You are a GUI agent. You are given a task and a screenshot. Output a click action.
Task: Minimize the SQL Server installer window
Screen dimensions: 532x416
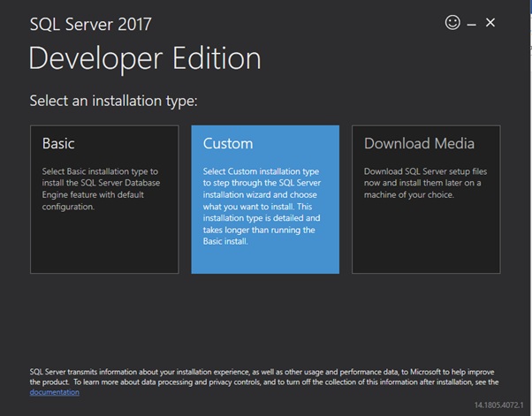click(x=471, y=25)
